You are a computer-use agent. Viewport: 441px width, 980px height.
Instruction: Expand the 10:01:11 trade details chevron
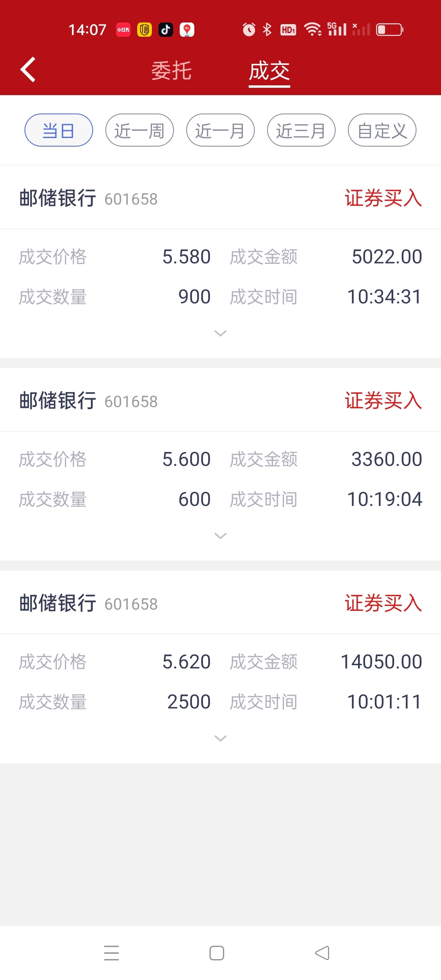[220, 739]
